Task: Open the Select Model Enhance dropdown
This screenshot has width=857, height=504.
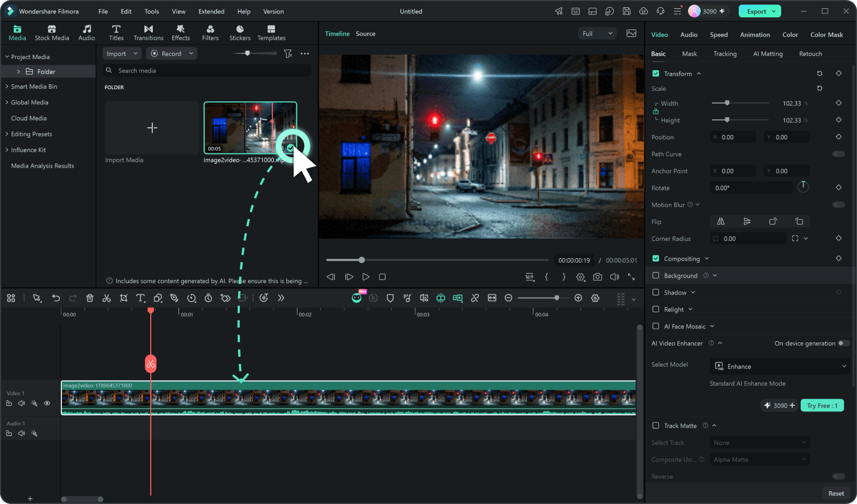Action: pyautogui.click(x=781, y=366)
